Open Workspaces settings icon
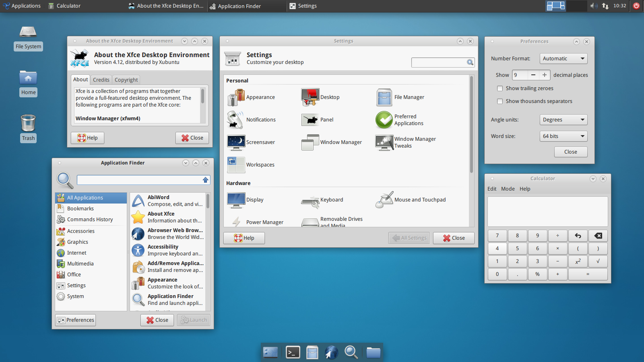644x362 pixels. (236, 165)
